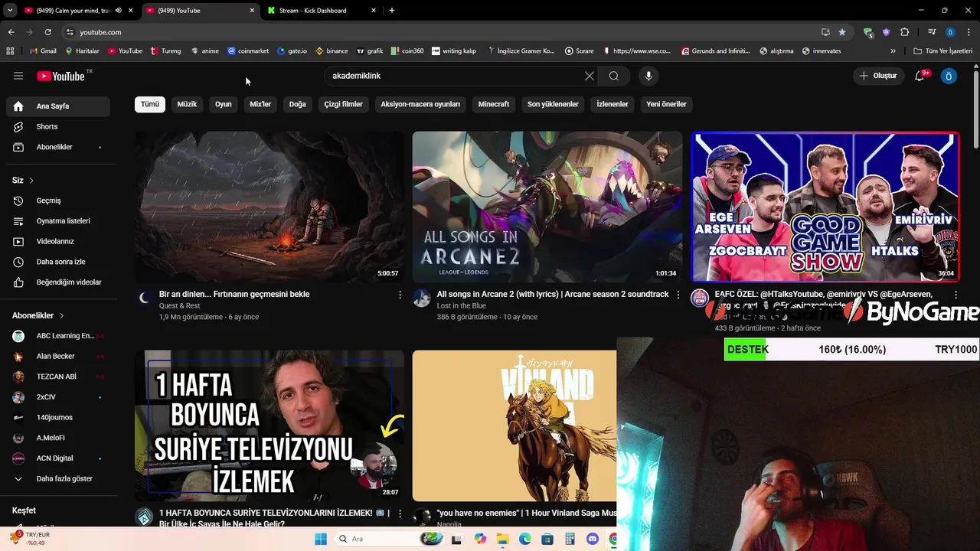Viewport: 980px width, 551px height.
Task: Select the Müzik filter chip
Action: [187, 104]
